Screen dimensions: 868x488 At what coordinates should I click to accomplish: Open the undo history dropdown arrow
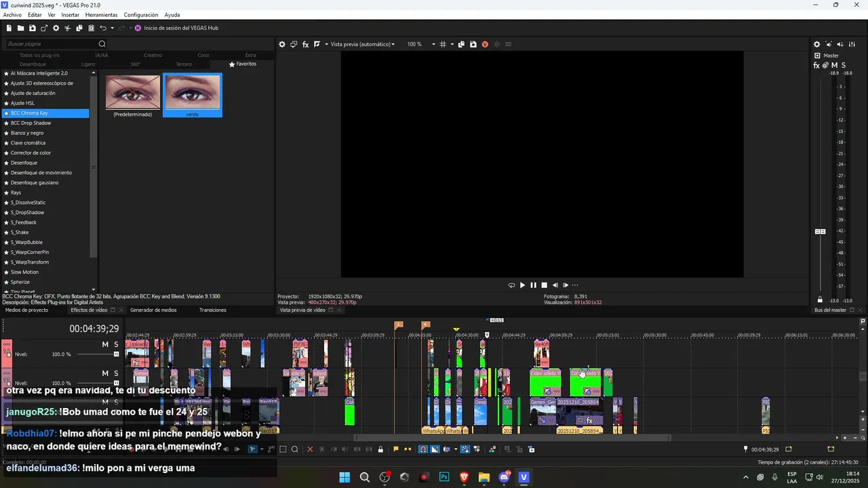point(112,28)
